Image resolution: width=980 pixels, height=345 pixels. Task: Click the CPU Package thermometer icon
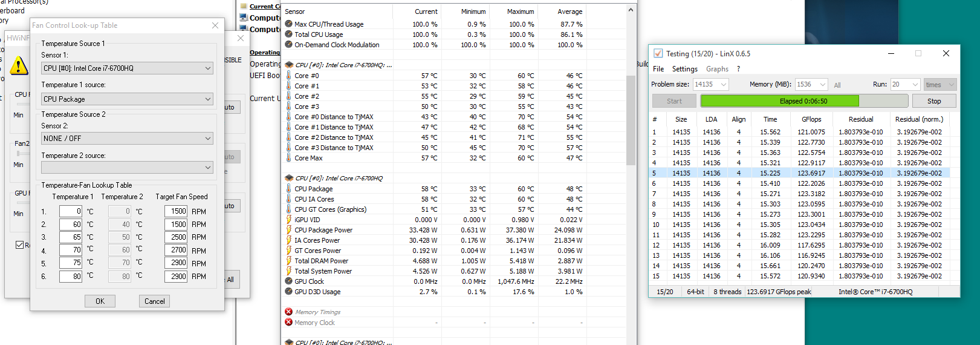click(288, 189)
